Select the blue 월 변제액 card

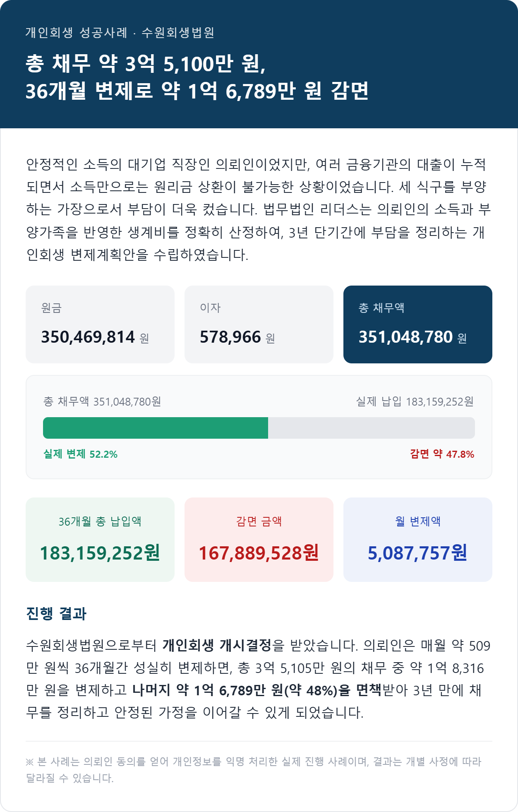point(418,540)
